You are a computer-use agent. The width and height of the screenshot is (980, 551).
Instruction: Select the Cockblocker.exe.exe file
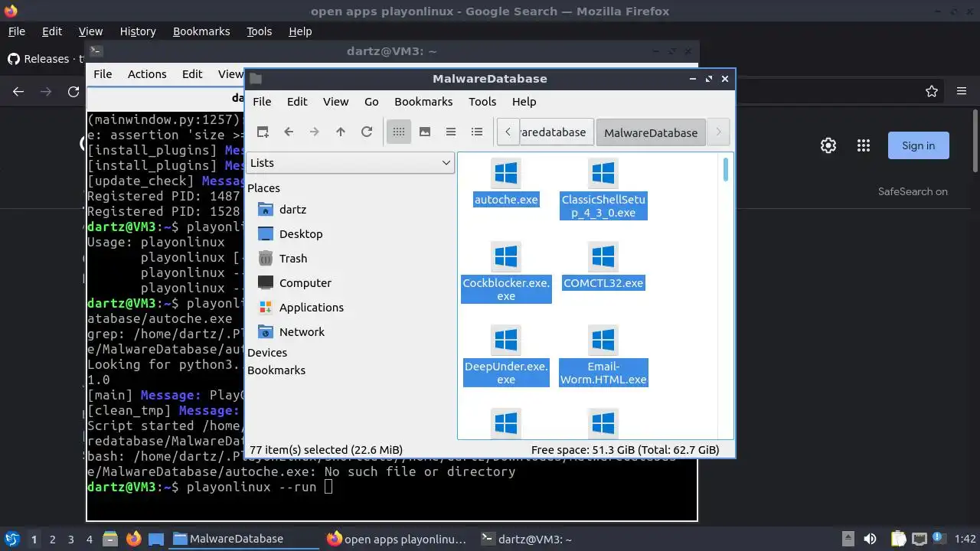(506, 272)
